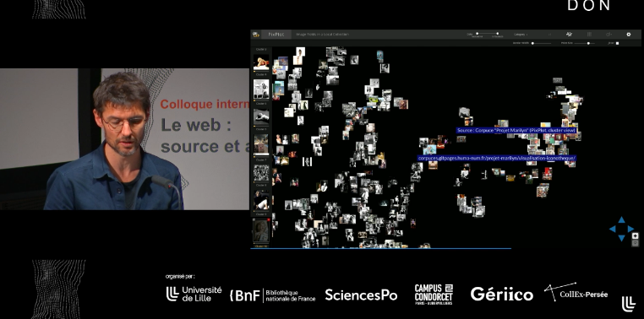
Task: Select the Cluster 8 thumbnail of seated woman
Action: click(261, 200)
